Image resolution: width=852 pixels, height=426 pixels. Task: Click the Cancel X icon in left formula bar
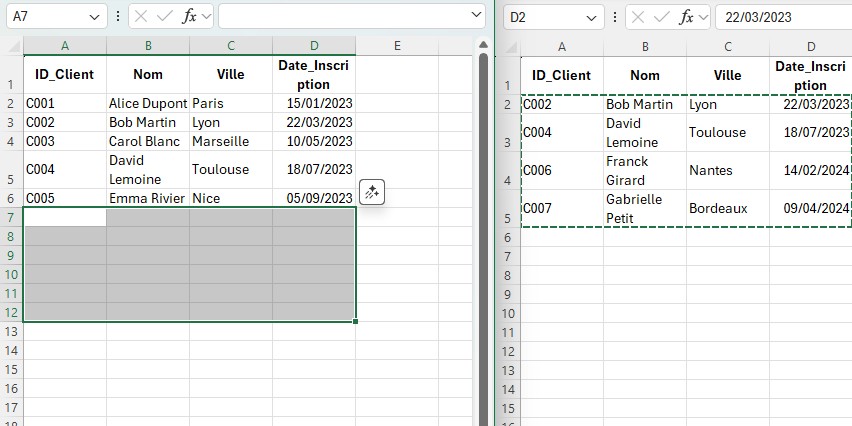click(x=142, y=17)
